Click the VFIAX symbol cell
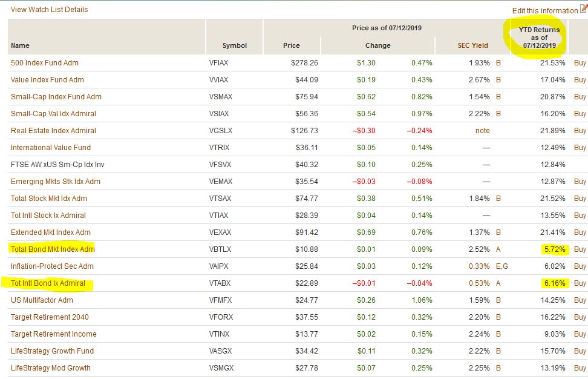 [x=218, y=63]
